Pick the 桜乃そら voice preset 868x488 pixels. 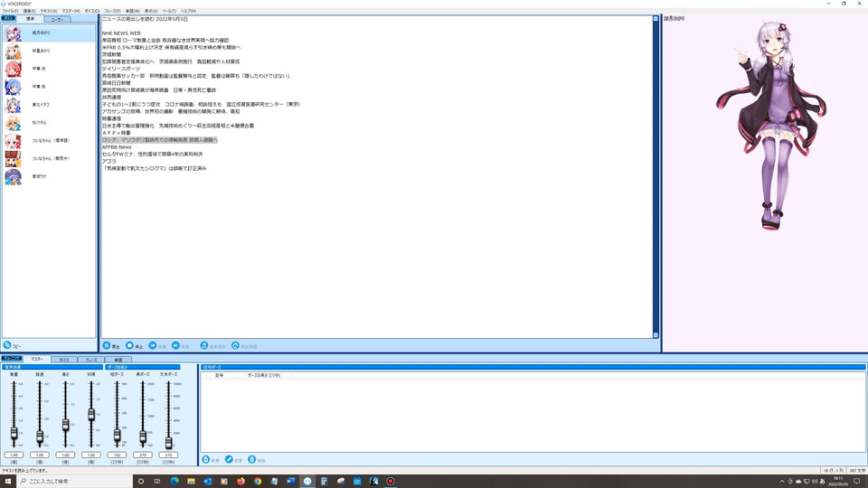[x=49, y=122]
